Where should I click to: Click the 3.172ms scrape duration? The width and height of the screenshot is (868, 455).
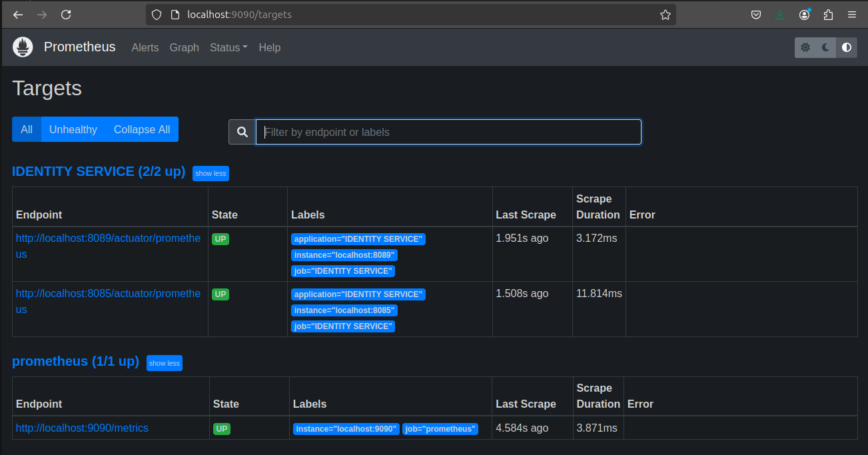[x=597, y=238]
